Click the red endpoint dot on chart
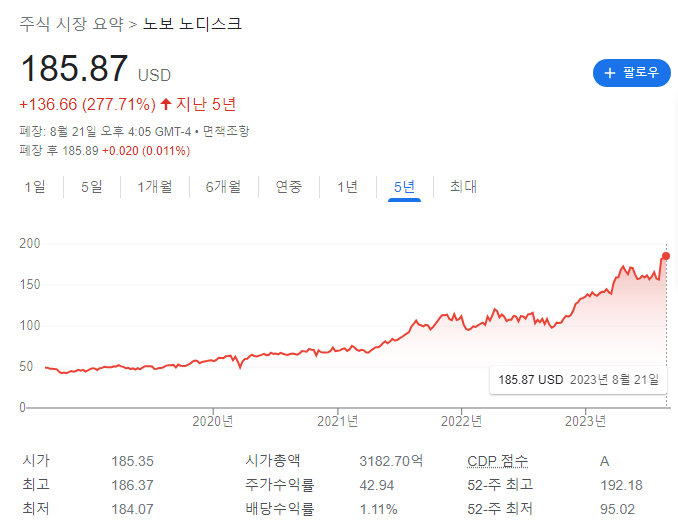This screenshot has width=678, height=525. [666, 256]
